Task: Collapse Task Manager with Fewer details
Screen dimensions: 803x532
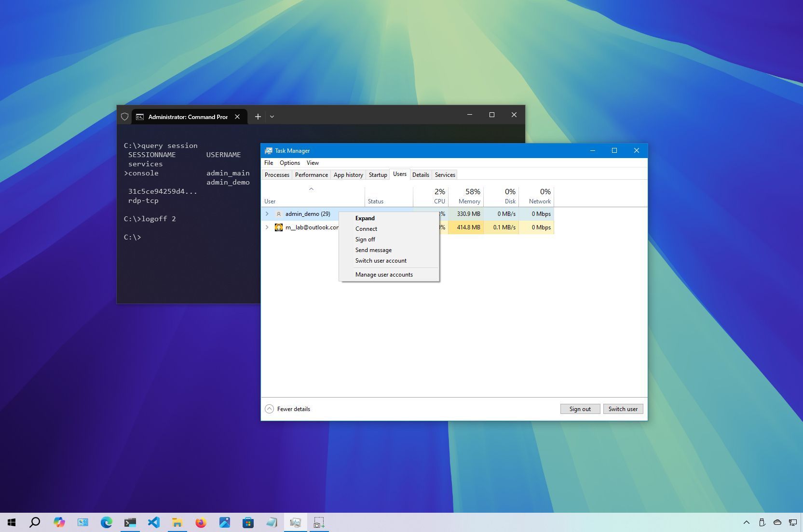Action: click(287, 409)
